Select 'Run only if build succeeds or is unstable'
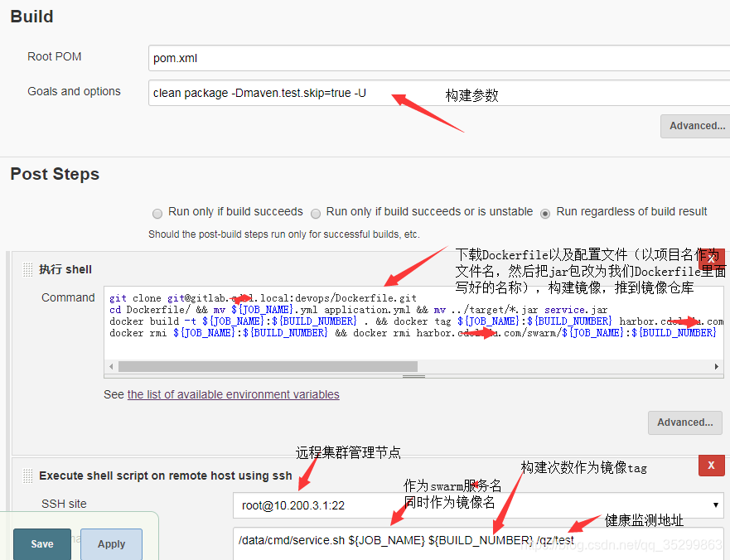This screenshot has height=560, width=730. coord(316,213)
